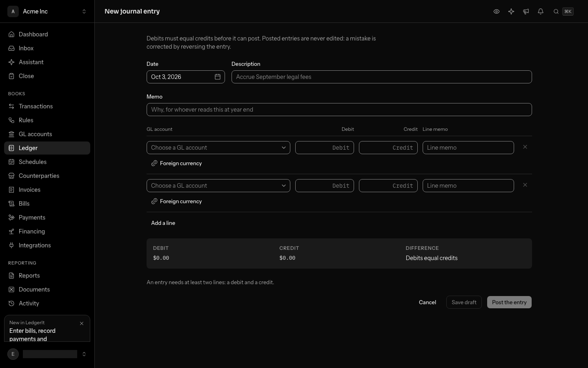Click the search magnifier icon
The height and width of the screenshot is (368, 588).
point(556,11)
